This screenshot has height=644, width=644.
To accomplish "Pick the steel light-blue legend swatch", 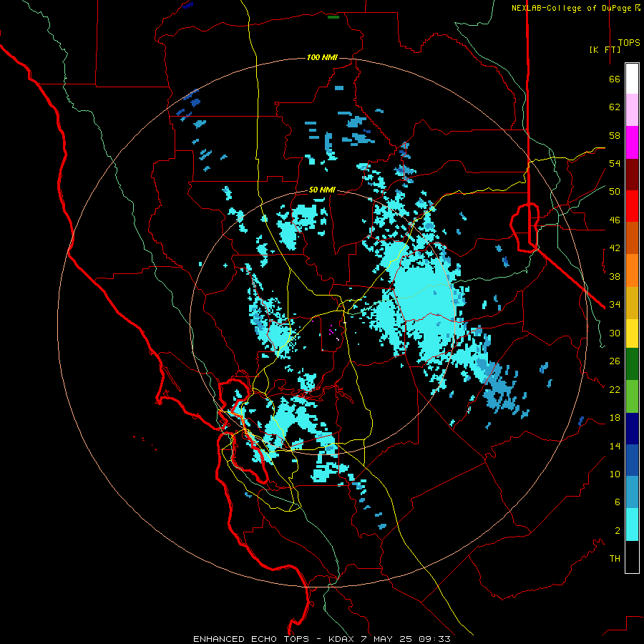I will tap(632, 492).
